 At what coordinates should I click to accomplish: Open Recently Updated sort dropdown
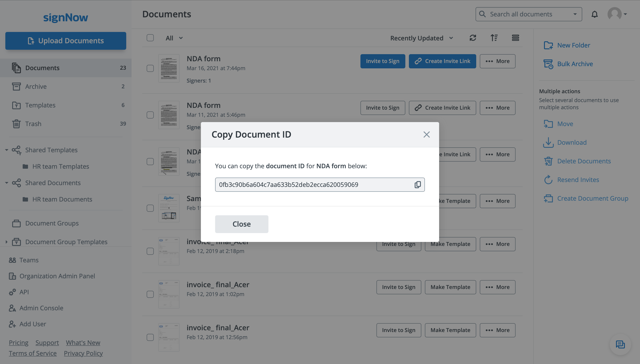coord(422,38)
